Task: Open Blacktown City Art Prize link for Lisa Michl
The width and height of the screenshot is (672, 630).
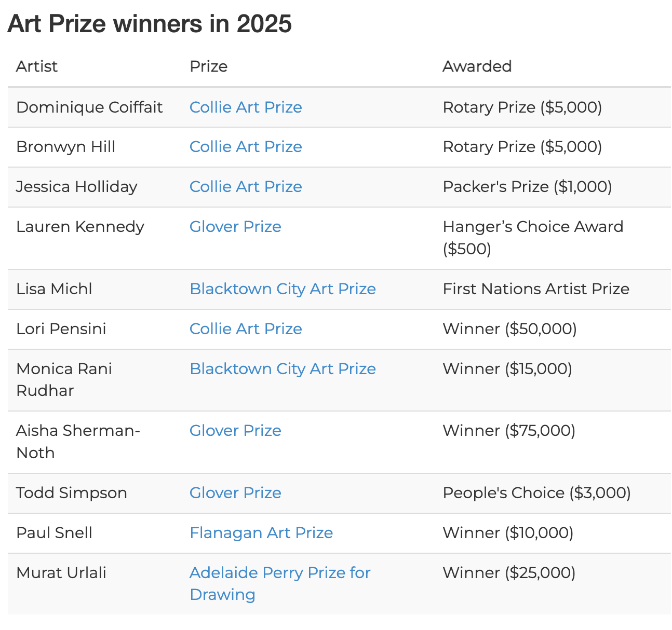Action: click(x=282, y=289)
